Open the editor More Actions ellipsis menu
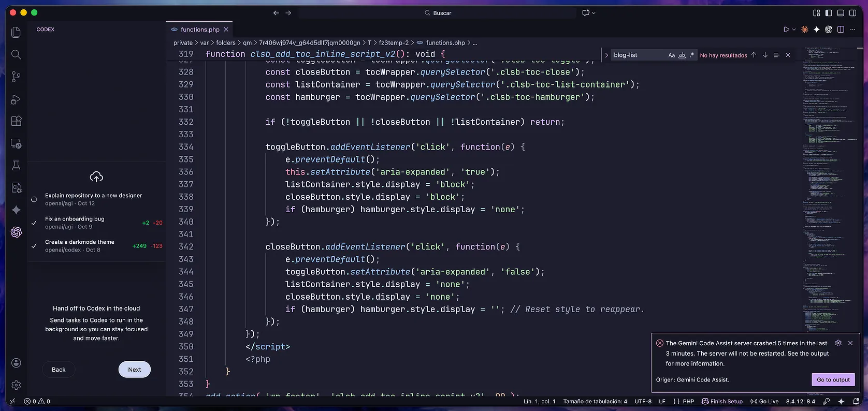The width and height of the screenshot is (868, 411). pos(852,30)
